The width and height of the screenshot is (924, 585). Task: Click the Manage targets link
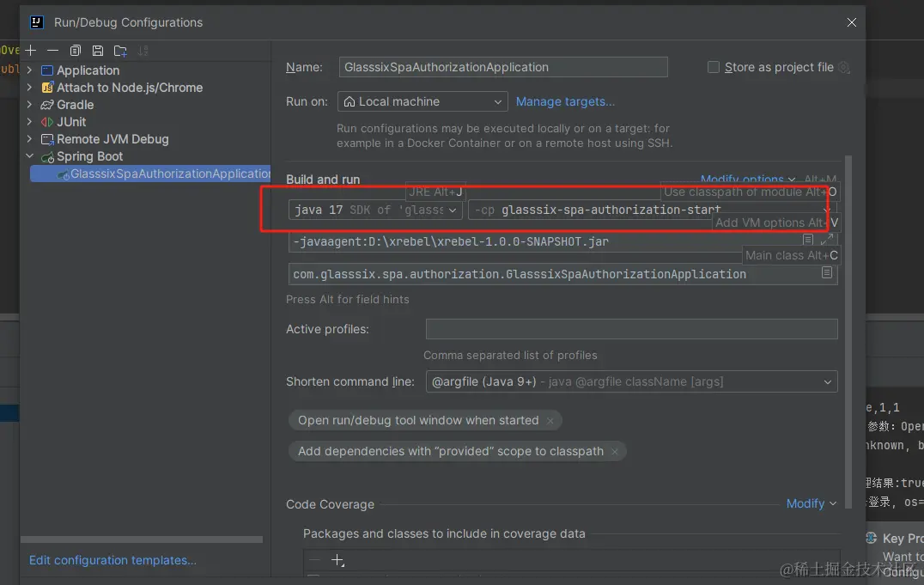point(565,101)
